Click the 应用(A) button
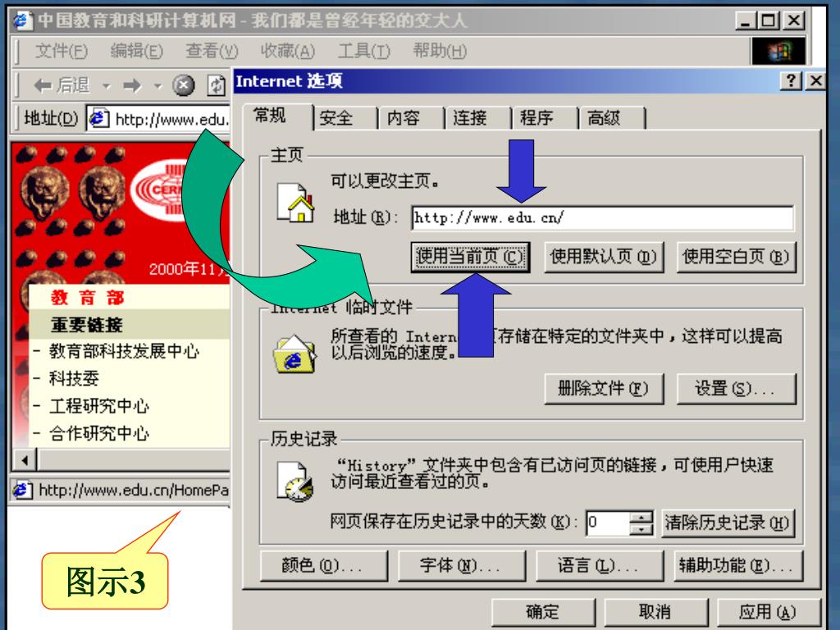 (x=768, y=612)
